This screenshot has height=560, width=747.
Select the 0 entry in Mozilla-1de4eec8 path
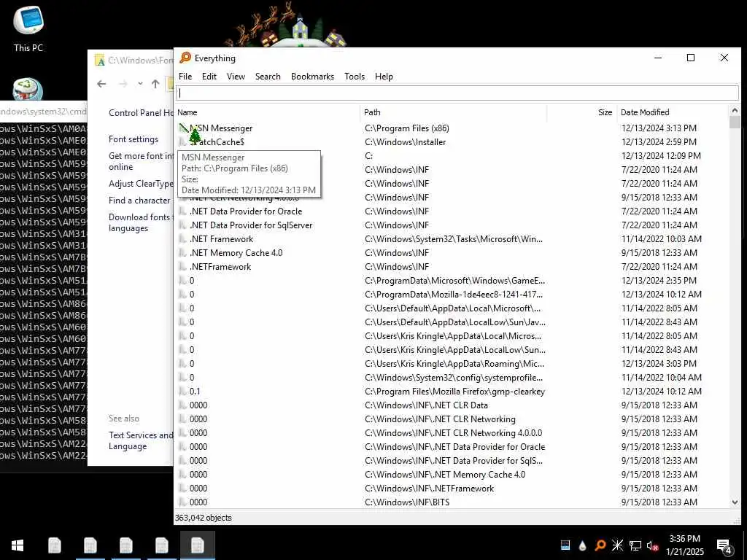pyautogui.click(x=452, y=295)
